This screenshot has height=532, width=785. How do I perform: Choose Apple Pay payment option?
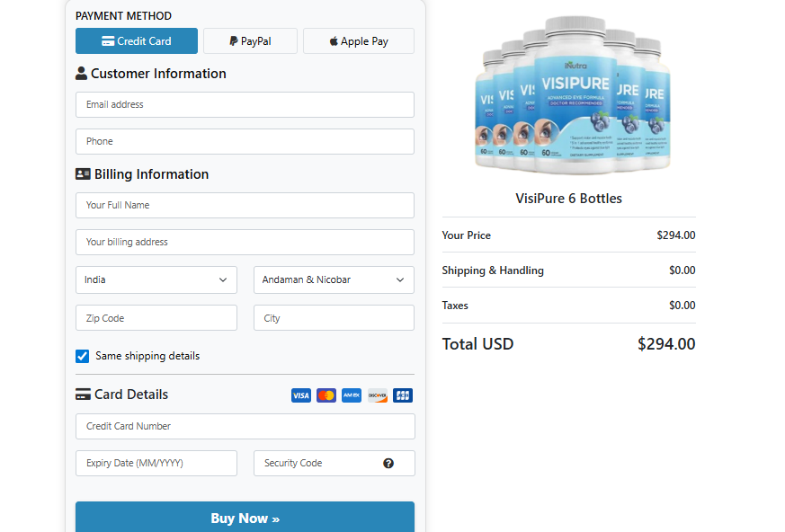[359, 41]
